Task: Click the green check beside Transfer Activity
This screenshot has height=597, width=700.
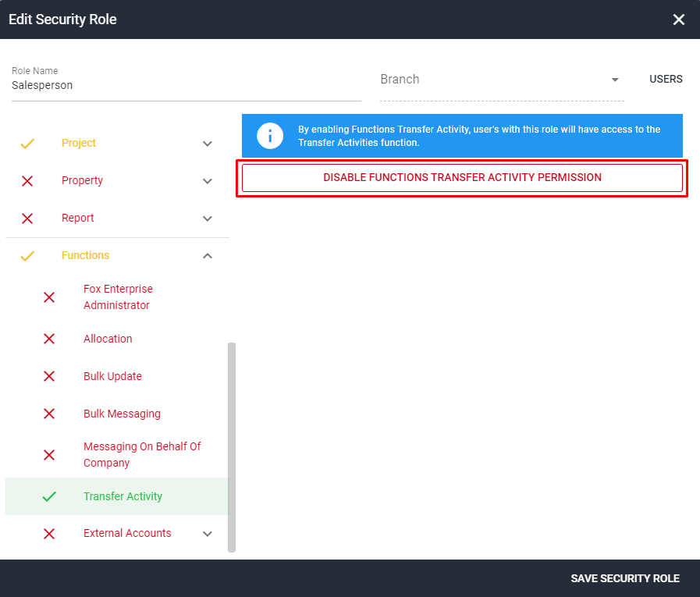Action: click(48, 496)
